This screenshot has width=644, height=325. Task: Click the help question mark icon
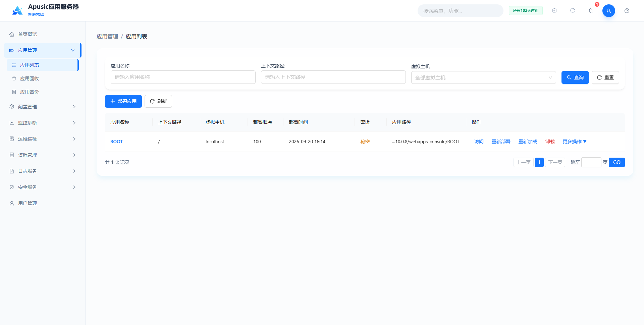click(627, 11)
